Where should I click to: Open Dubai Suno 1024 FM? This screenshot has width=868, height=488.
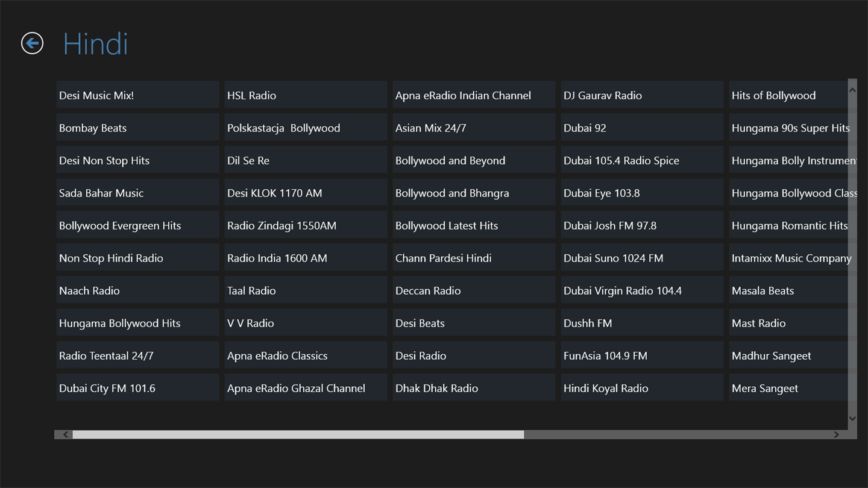[643, 258]
